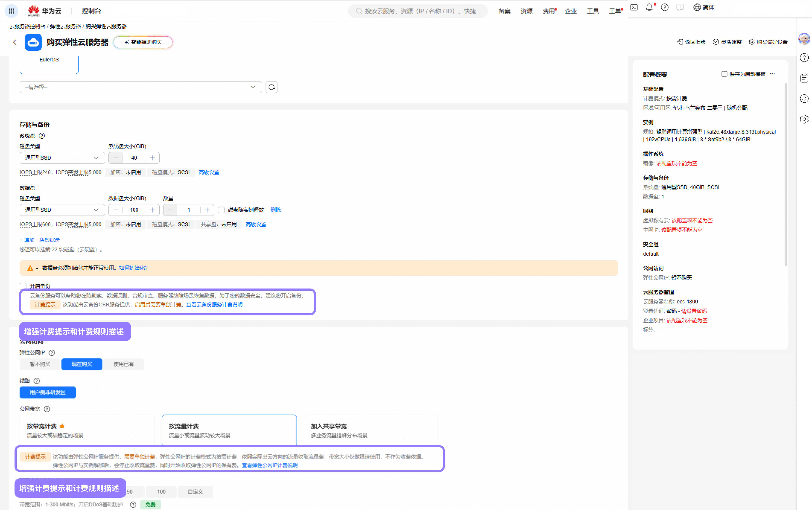Screen dimensions: 812x510
Task: Click refresh icon next to image selector
Action: (272, 87)
